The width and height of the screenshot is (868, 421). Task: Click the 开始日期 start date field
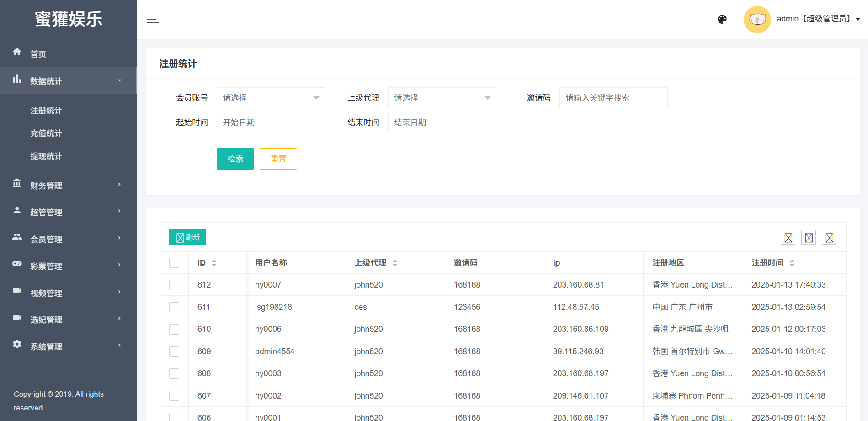[x=271, y=123]
